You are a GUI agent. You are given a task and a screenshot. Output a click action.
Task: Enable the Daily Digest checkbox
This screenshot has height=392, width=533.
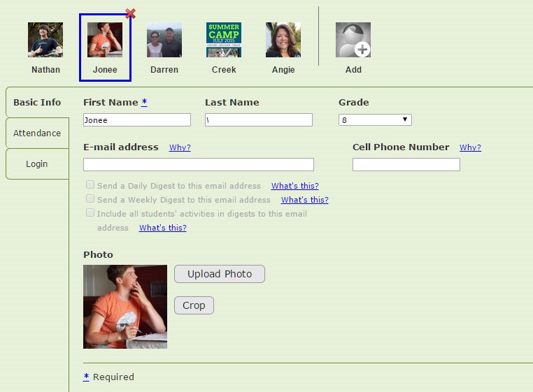tap(90, 184)
